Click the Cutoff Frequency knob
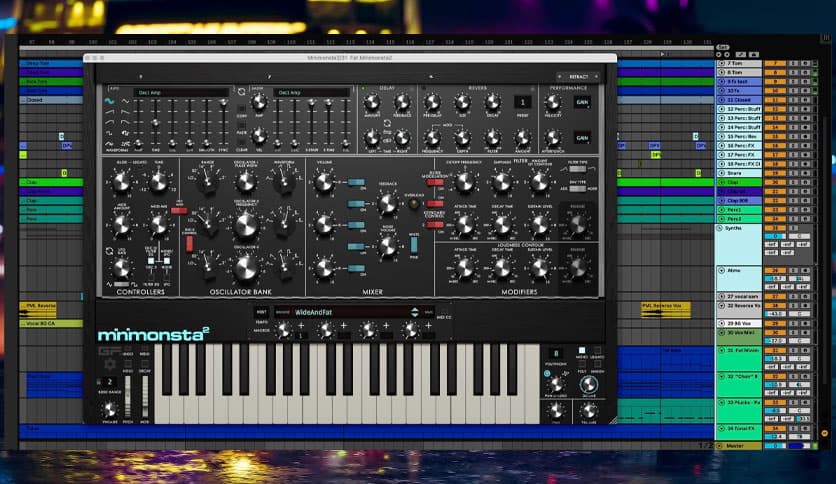836x484 pixels. point(464,182)
